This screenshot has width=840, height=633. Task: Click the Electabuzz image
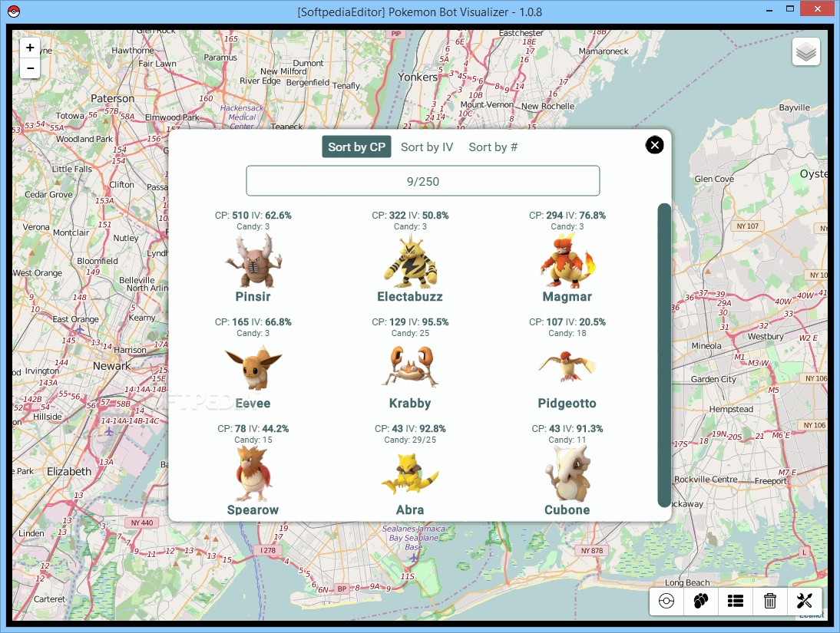(410, 261)
